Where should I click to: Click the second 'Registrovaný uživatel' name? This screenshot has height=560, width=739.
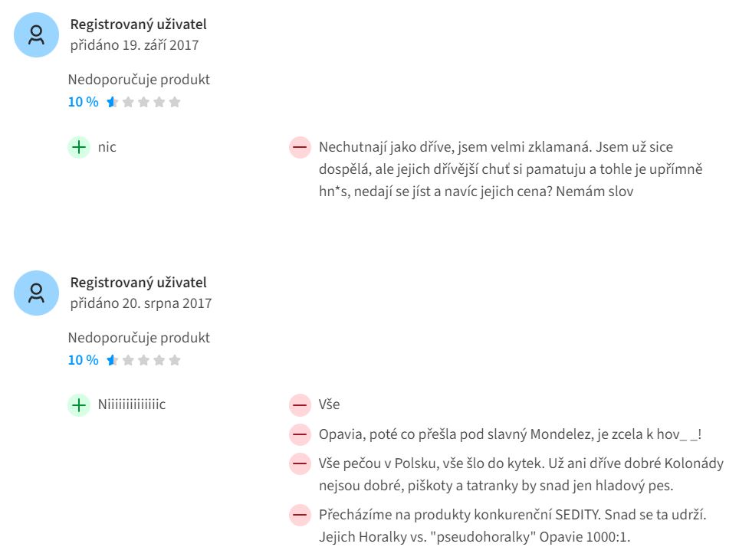[139, 283]
